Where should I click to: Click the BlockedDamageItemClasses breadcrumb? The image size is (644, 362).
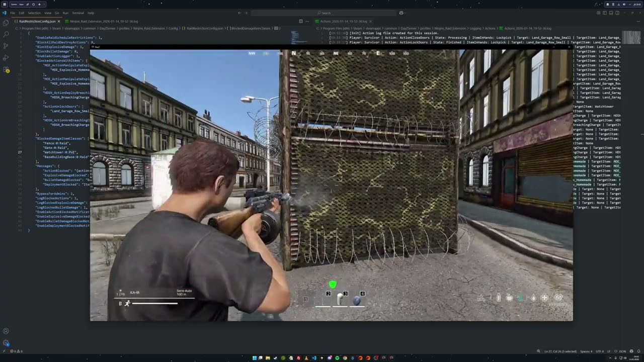(251, 28)
